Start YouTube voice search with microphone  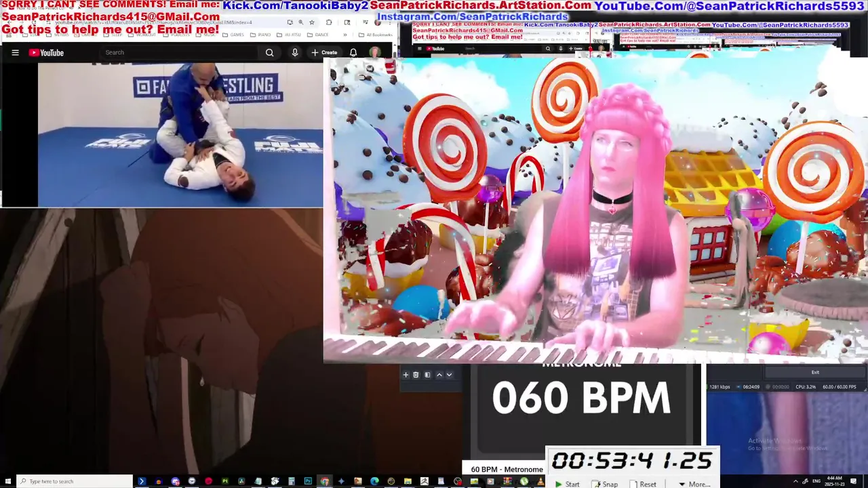pyautogui.click(x=294, y=52)
